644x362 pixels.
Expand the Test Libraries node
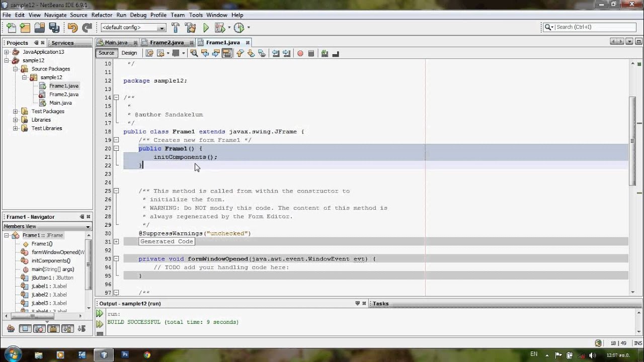(x=16, y=128)
